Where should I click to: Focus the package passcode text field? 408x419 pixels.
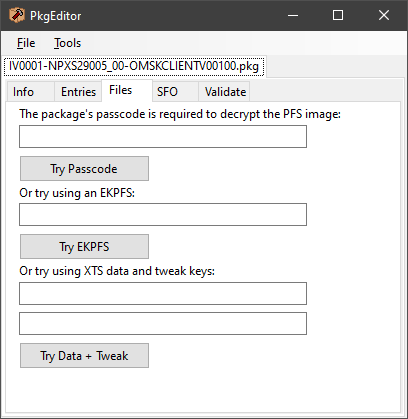(163, 137)
